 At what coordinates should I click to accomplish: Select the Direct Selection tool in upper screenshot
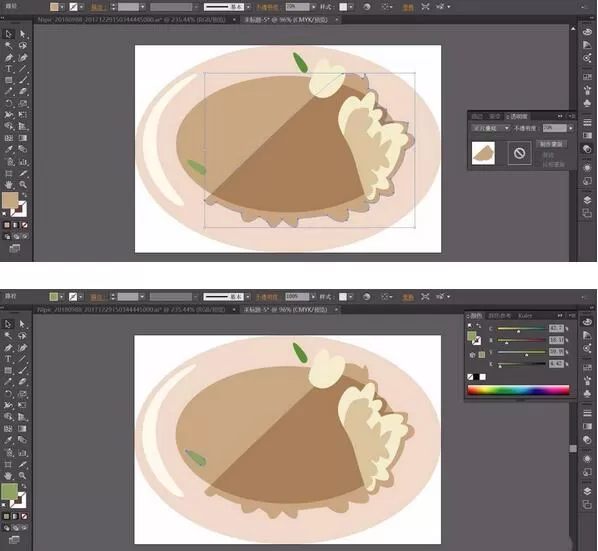pos(23,34)
